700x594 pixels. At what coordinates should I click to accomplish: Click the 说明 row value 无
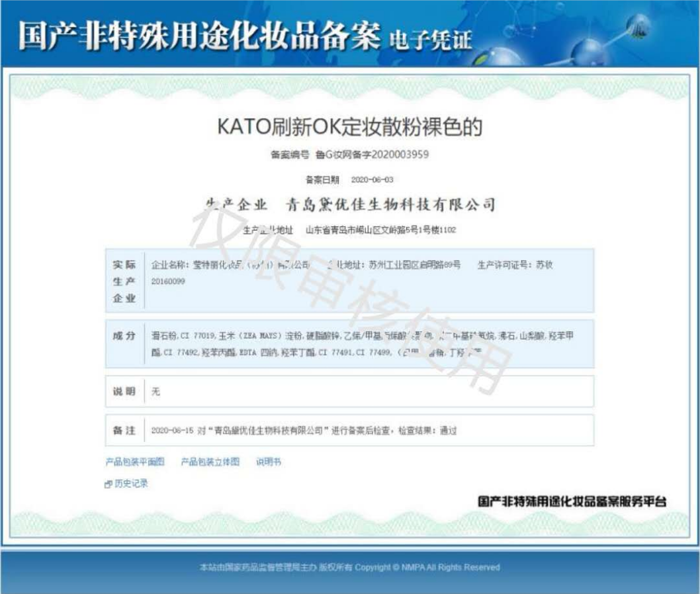(155, 392)
